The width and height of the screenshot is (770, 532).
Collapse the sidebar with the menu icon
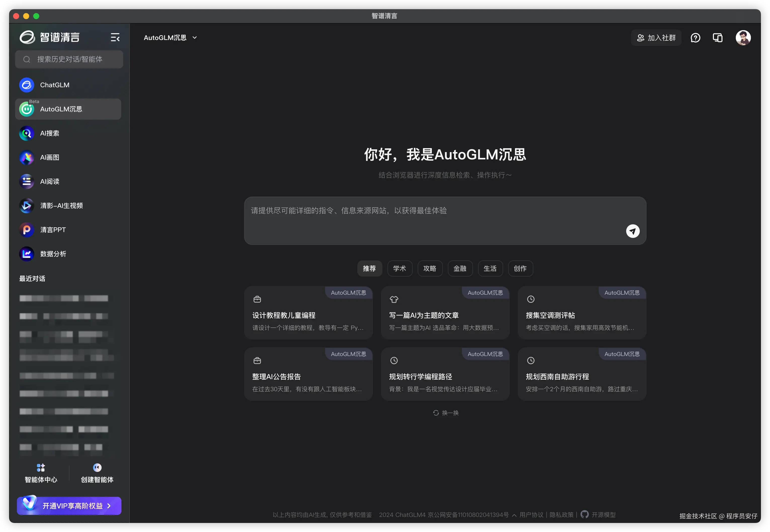[x=115, y=38]
